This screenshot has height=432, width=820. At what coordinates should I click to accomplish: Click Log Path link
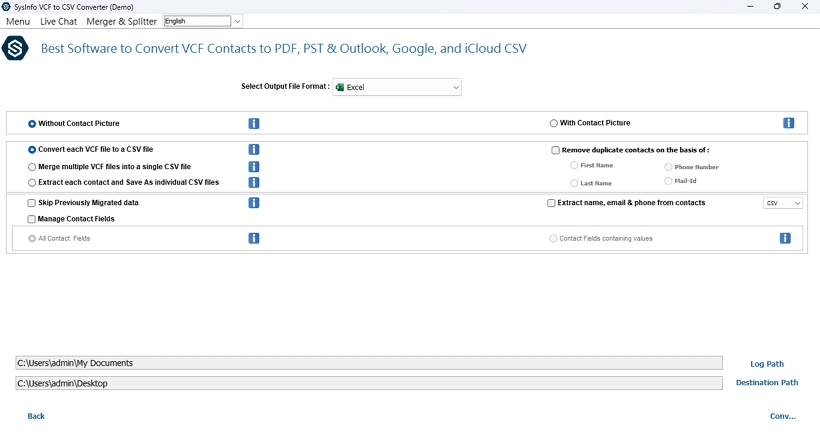(x=767, y=364)
